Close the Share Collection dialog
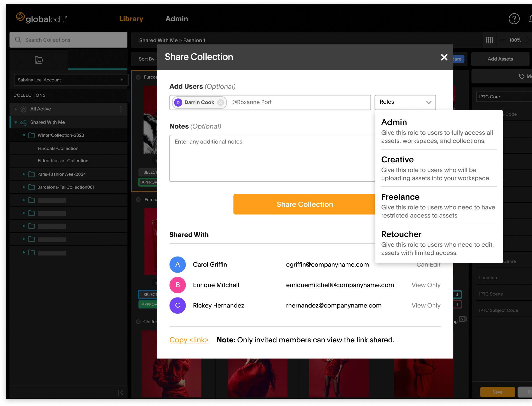The width and height of the screenshot is (532, 406). (x=444, y=57)
